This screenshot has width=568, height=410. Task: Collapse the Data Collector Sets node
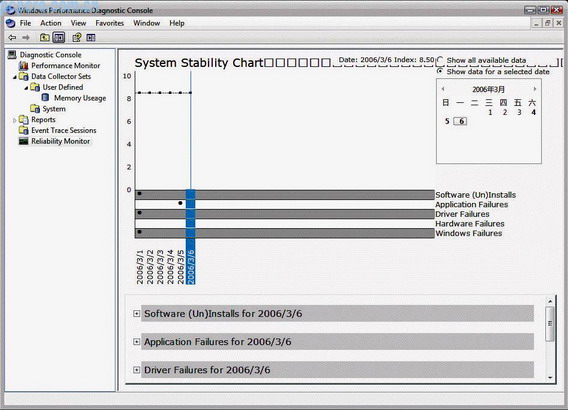tap(15, 77)
